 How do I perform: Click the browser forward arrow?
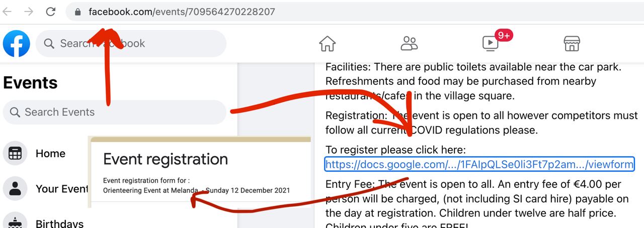coord(29,12)
